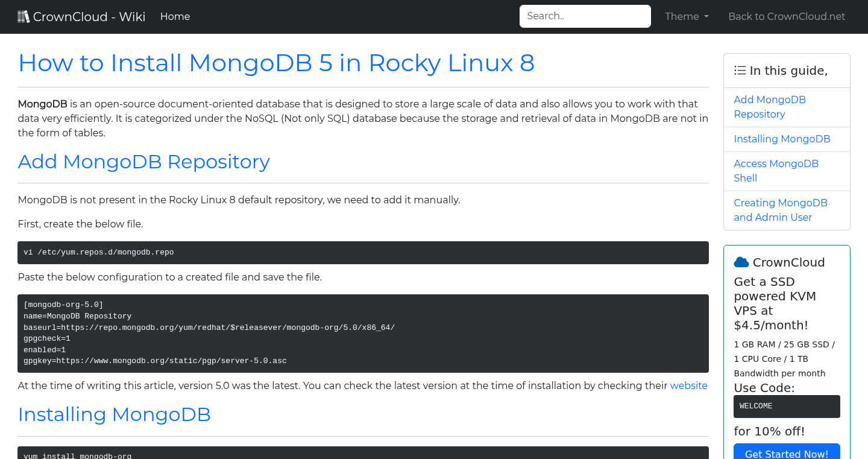Click the 'Add MongoDB Repository' sidebar link

770,107
